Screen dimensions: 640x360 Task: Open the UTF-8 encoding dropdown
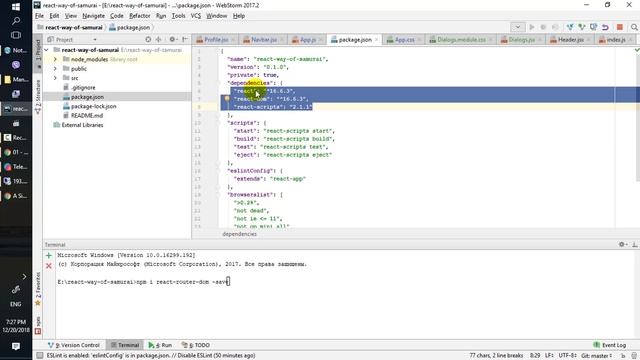coord(568,356)
